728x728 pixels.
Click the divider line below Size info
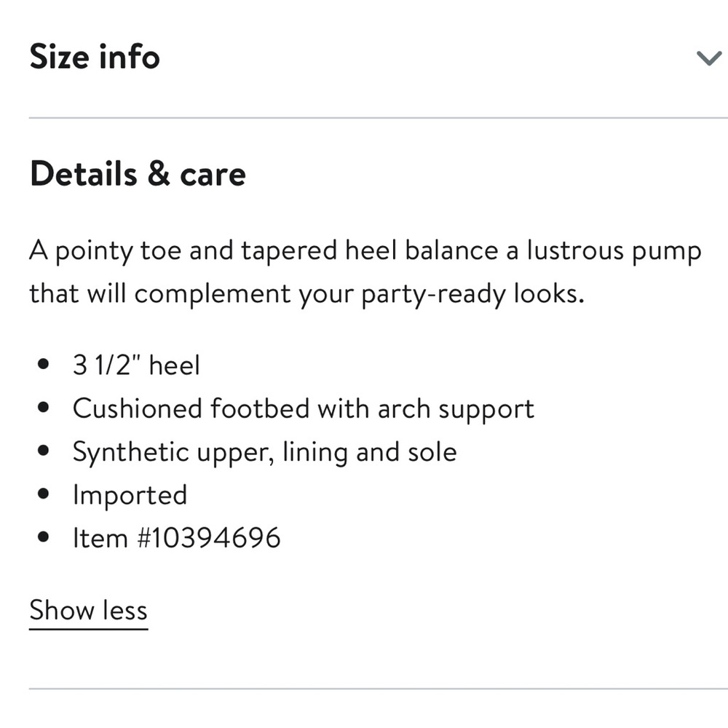pos(379,118)
